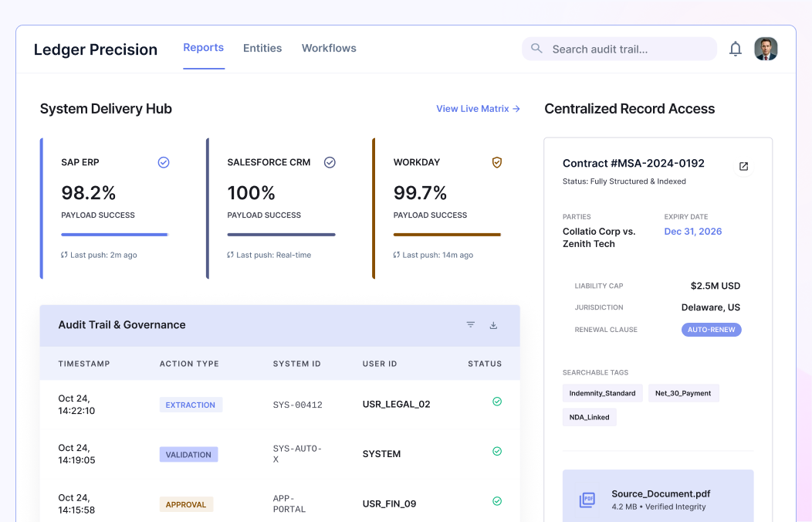Open the Workflows tab
The image size is (812, 522).
[x=329, y=48]
